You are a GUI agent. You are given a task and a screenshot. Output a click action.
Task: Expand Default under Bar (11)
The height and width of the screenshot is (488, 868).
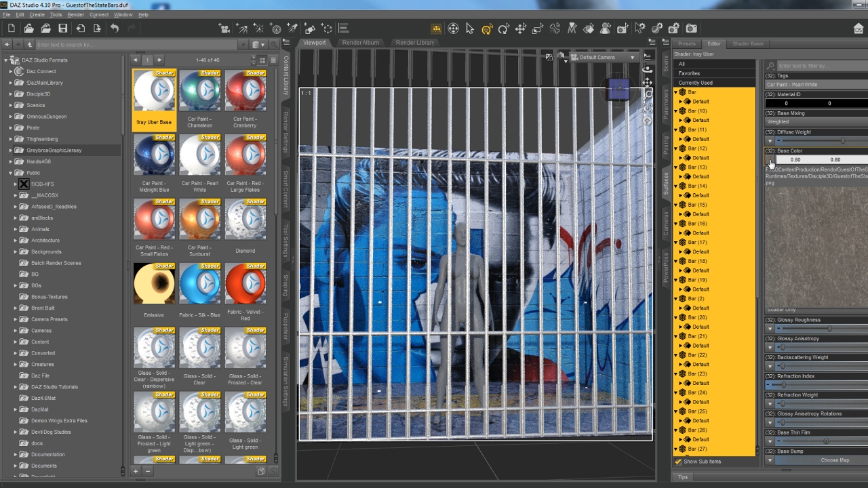click(x=681, y=139)
